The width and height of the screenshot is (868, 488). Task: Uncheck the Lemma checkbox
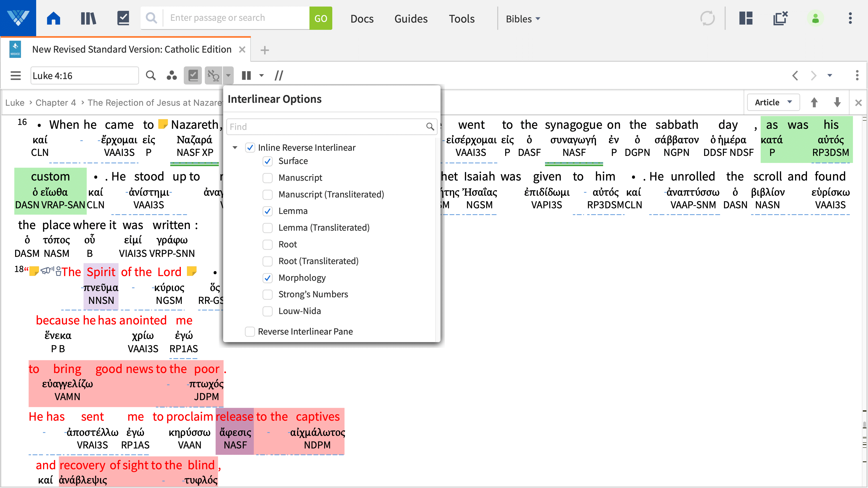[x=268, y=211]
